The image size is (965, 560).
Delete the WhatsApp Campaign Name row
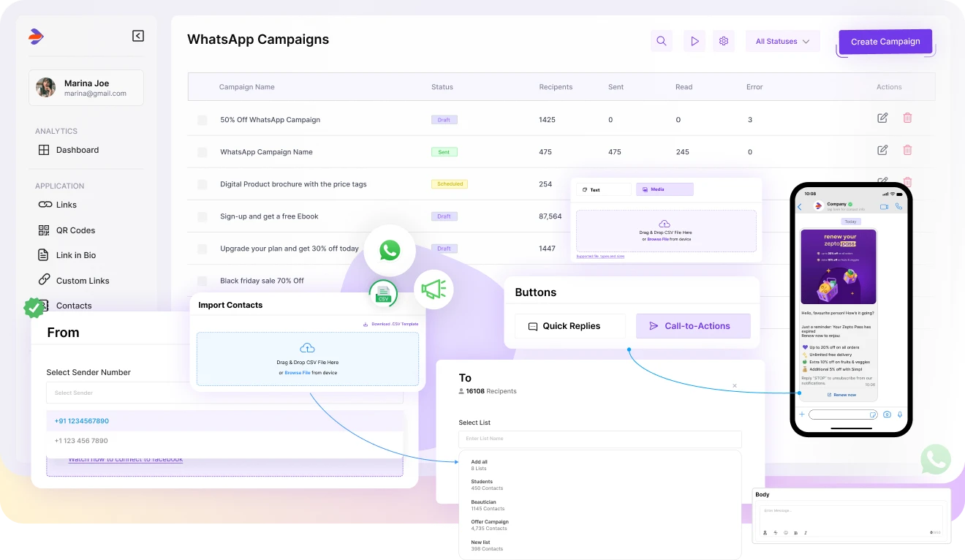[907, 150]
